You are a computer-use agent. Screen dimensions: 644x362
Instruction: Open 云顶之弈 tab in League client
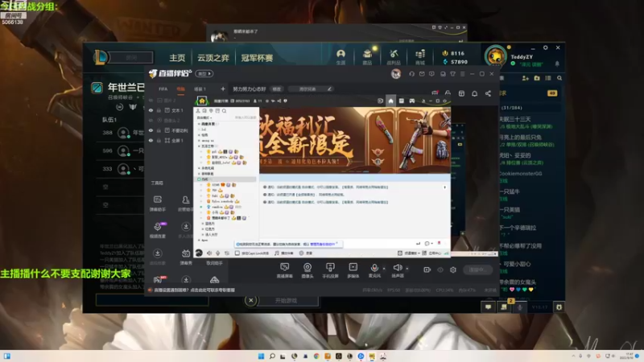(x=213, y=58)
